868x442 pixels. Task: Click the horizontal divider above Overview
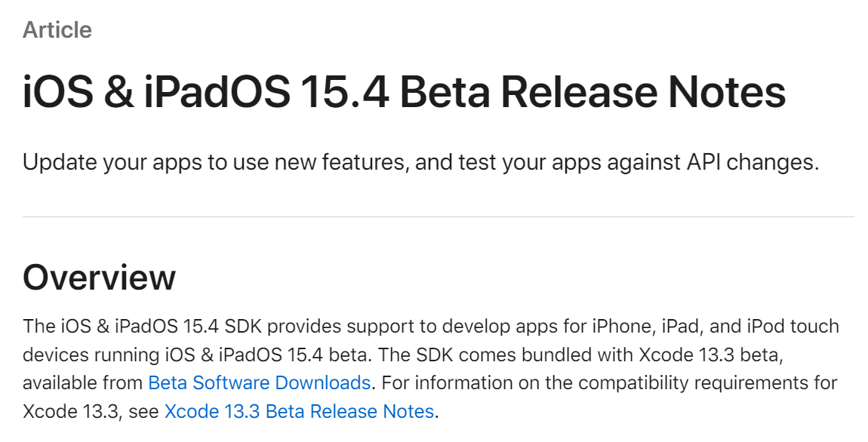click(438, 217)
